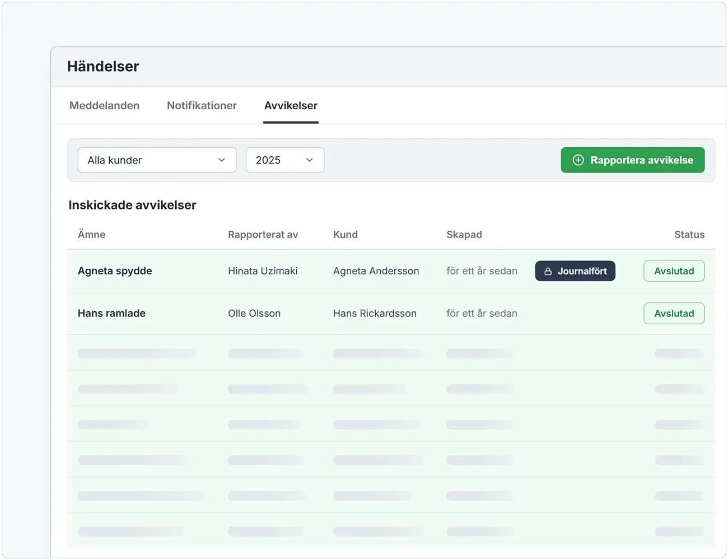728x560 pixels.
Task: Open the 2025 year dropdown
Action: click(285, 160)
